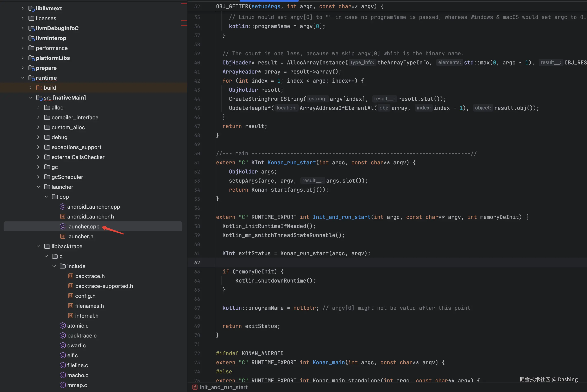The image size is (587, 392).
Task: Click the Init_and_run_start breadcrumb
Action: pyautogui.click(x=223, y=387)
